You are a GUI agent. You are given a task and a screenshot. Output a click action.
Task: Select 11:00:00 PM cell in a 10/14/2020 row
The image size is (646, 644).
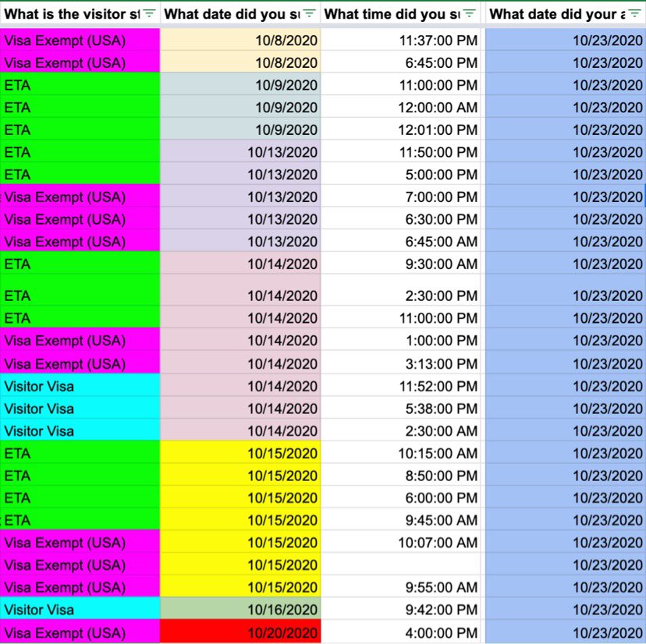(400, 317)
